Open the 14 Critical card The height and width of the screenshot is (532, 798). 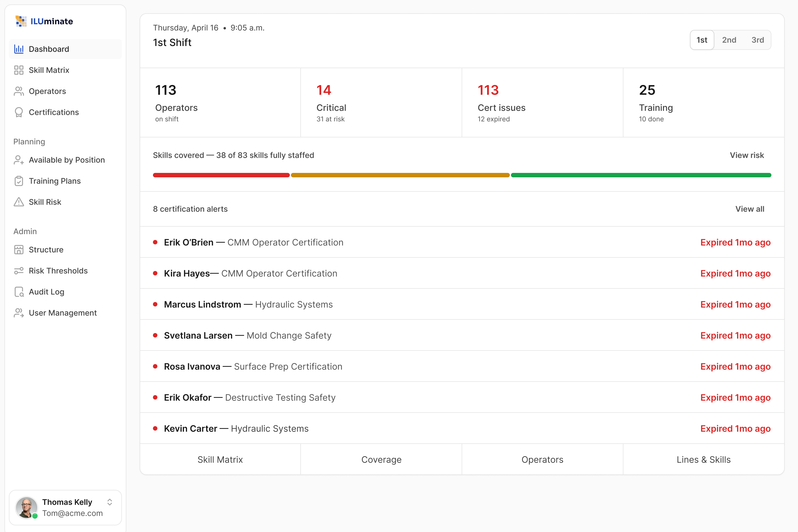click(x=381, y=103)
